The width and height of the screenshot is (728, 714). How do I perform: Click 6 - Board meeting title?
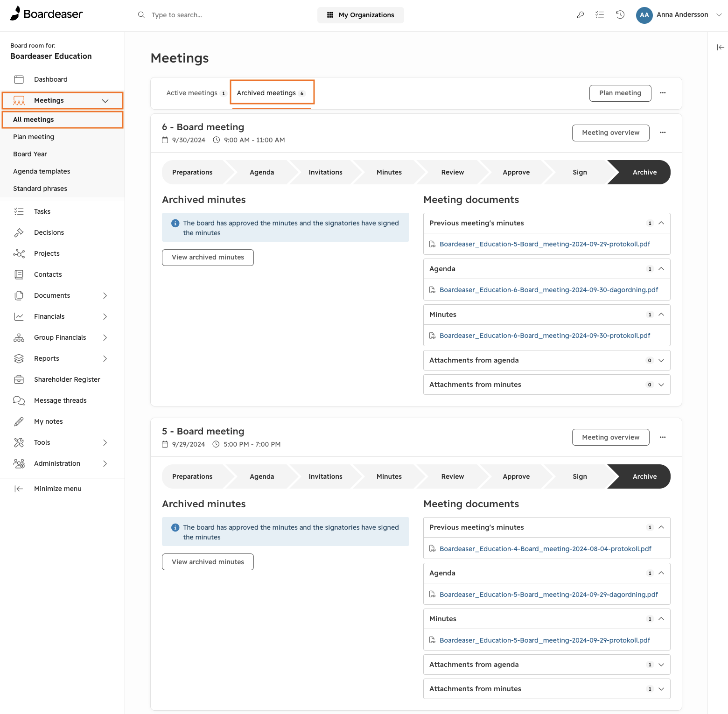203,127
